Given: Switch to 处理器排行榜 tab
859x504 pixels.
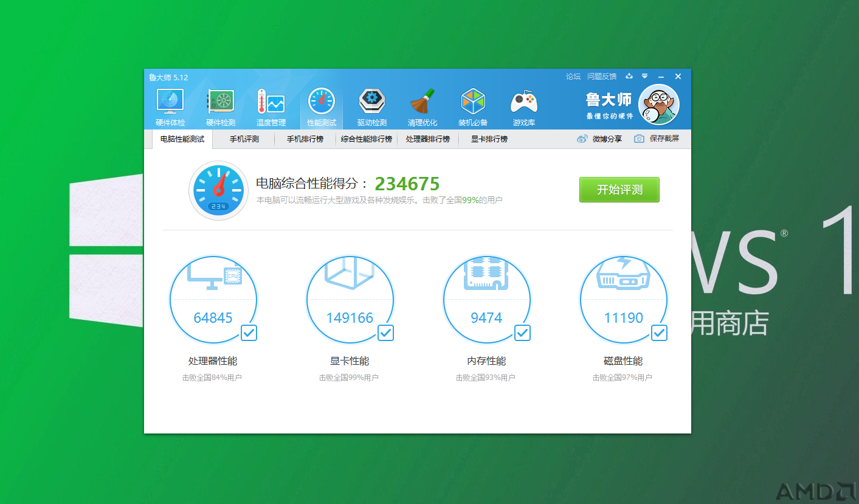Looking at the screenshot, I should pyautogui.click(x=428, y=139).
